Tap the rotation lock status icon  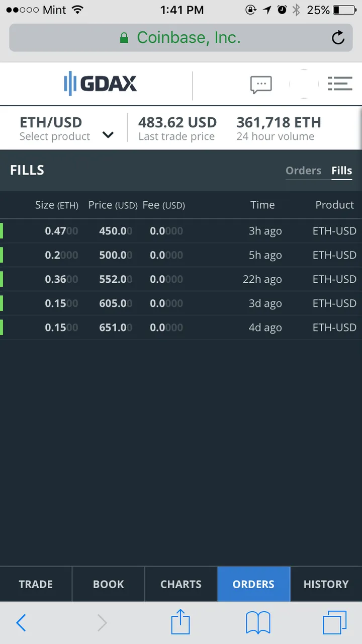(x=250, y=10)
